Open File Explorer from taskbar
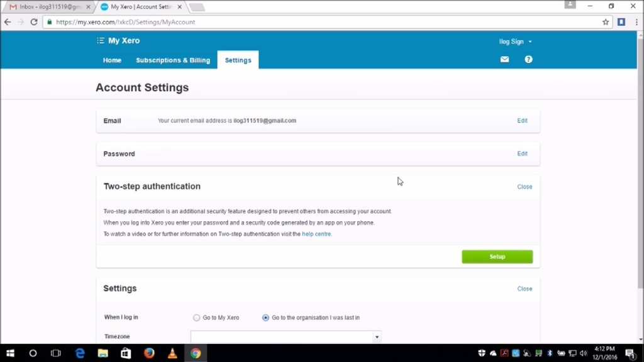Screen dimensions: 644x362 (x=103, y=353)
